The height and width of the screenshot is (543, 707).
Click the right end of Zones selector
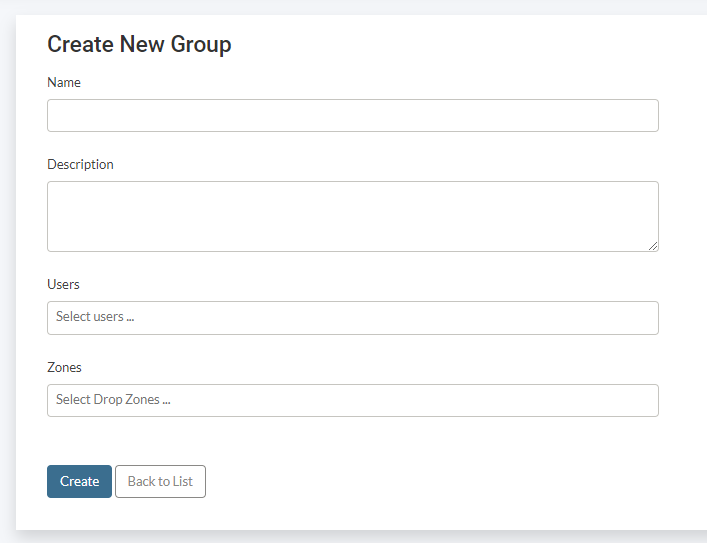[645, 400]
